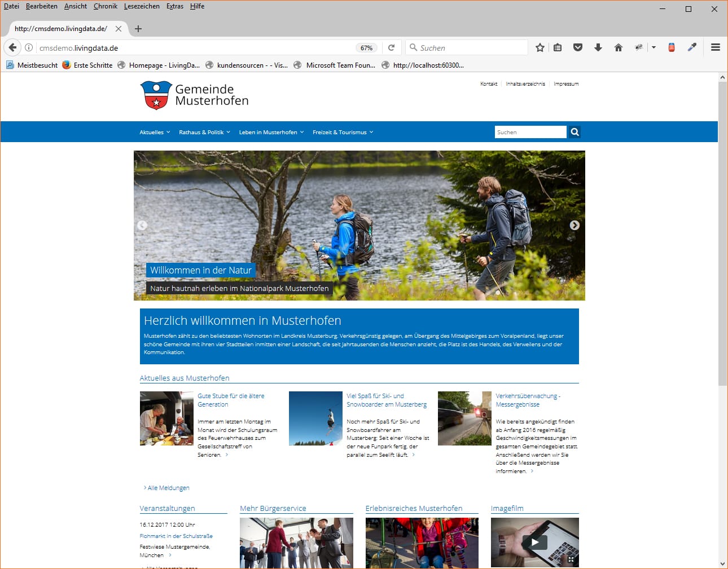Open the Hilfe menu
Screen dimensions: 728x569
(197, 6)
